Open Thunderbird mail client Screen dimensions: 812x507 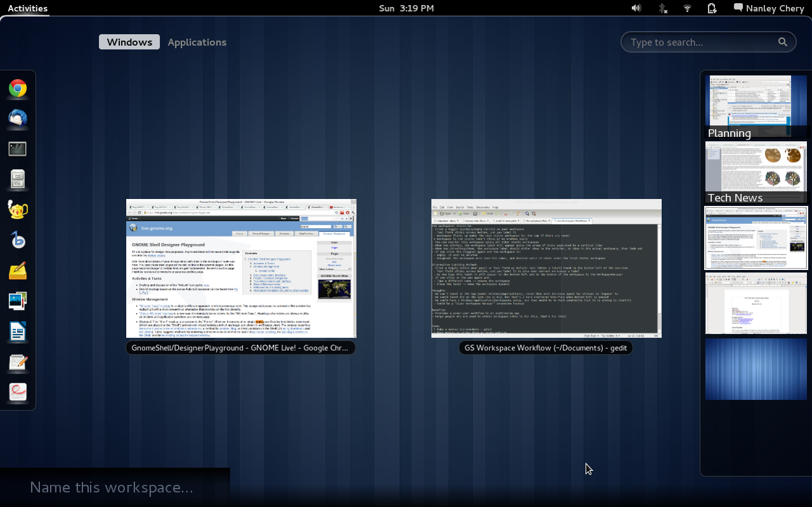pyautogui.click(x=17, y=119)
